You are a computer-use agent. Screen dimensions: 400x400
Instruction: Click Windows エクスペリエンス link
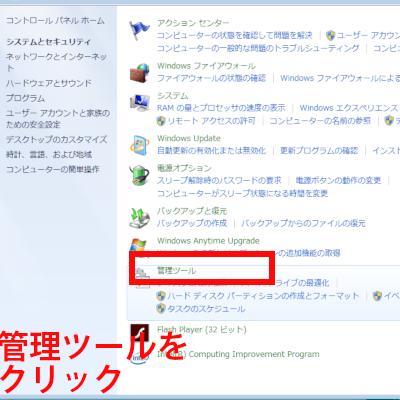pyautogui.click(x=349, y=108)
